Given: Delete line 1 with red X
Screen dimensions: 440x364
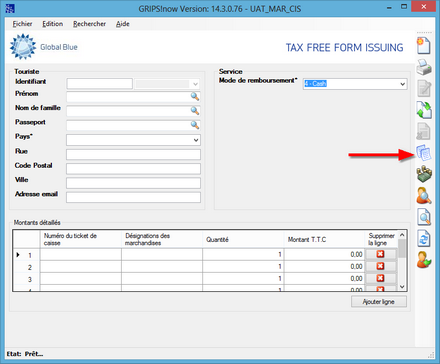Looking at the screenshot, I should pos(380,254).
